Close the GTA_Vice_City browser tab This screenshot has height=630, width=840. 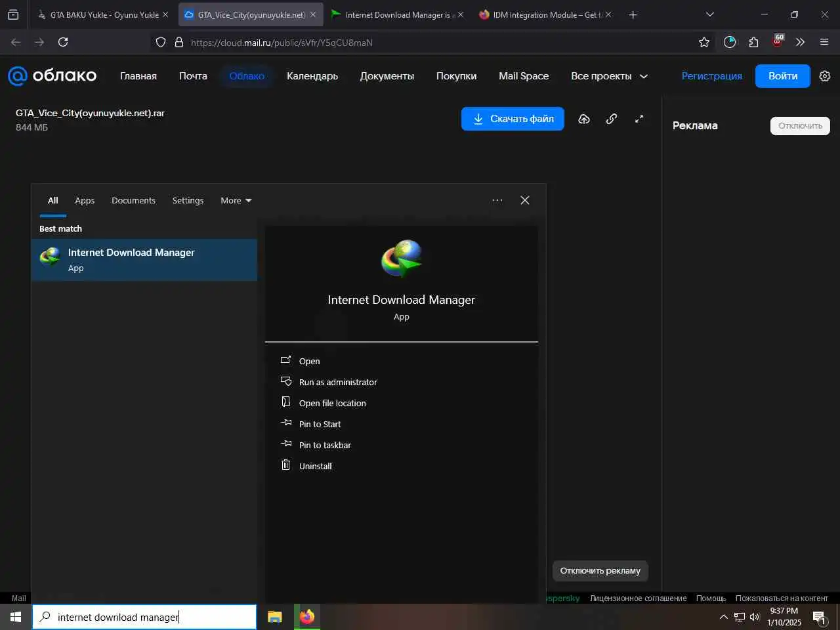313,14
